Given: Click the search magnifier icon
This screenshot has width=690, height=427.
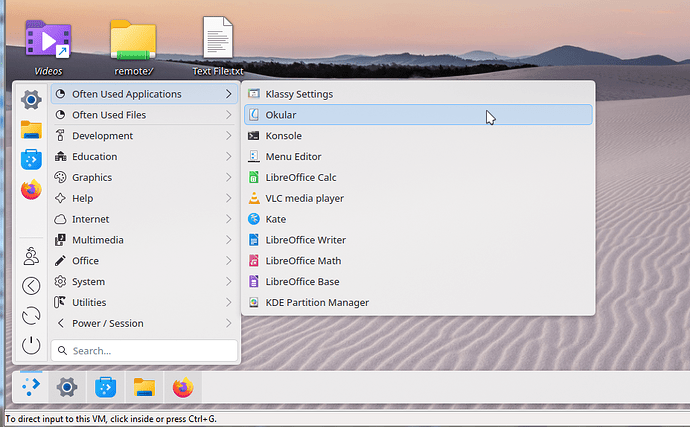Looking at the screenshot, I should [x=62, y=350].
